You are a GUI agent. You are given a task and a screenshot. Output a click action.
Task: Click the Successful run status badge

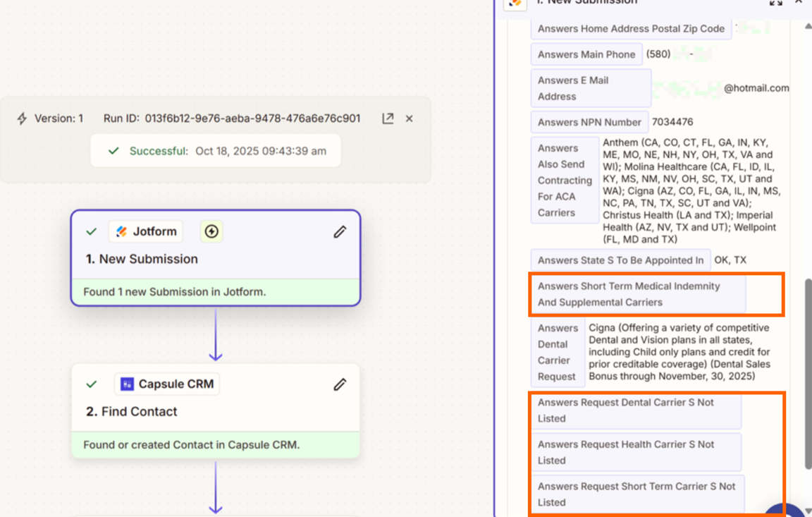click(x=215, y=151)
